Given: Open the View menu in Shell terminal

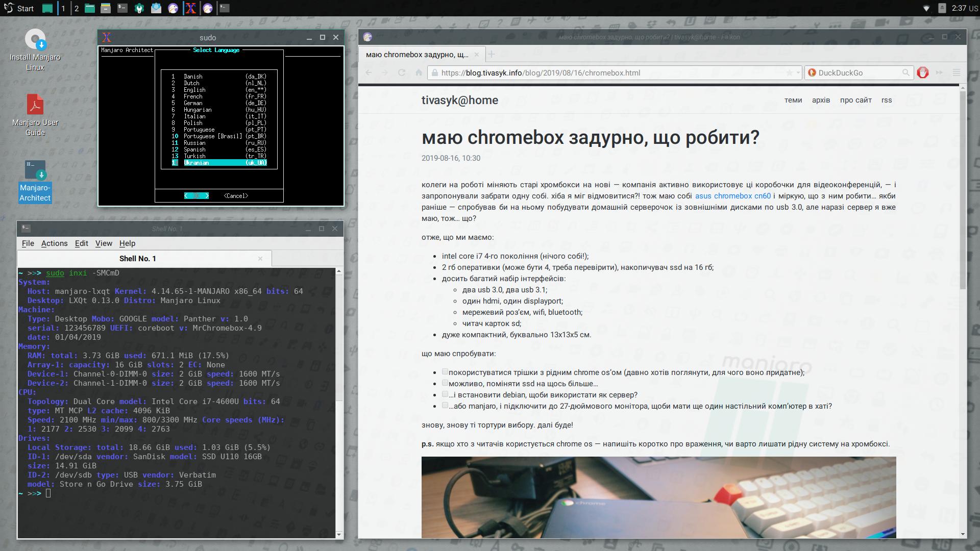Looking at the screenshot, I should coord(104,243).
